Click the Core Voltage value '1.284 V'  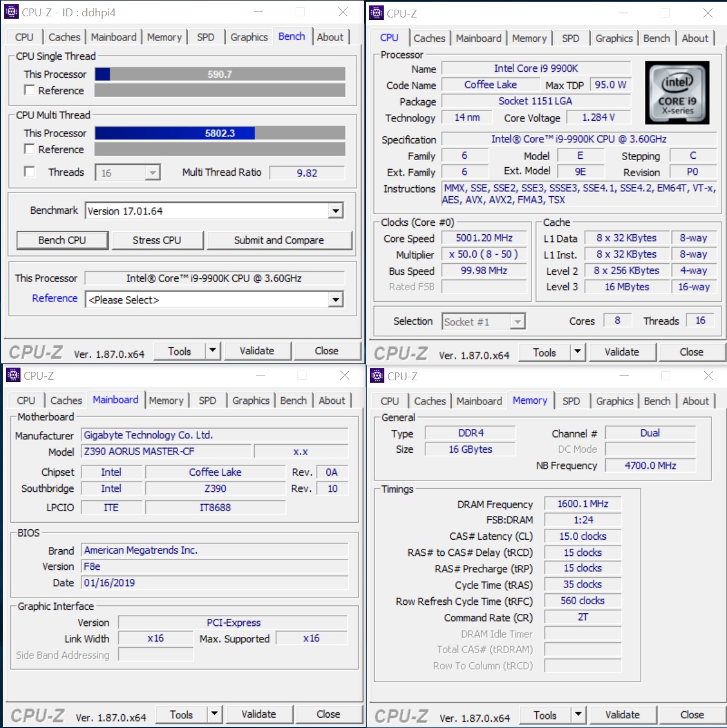tap(598, 117)
